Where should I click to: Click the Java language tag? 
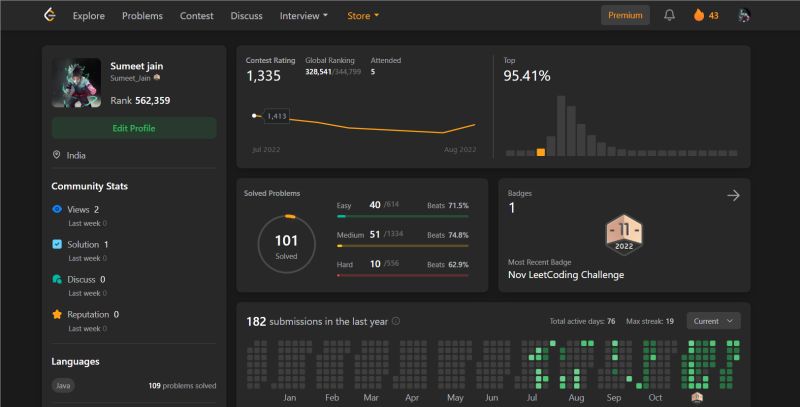(x=63, y=386)
